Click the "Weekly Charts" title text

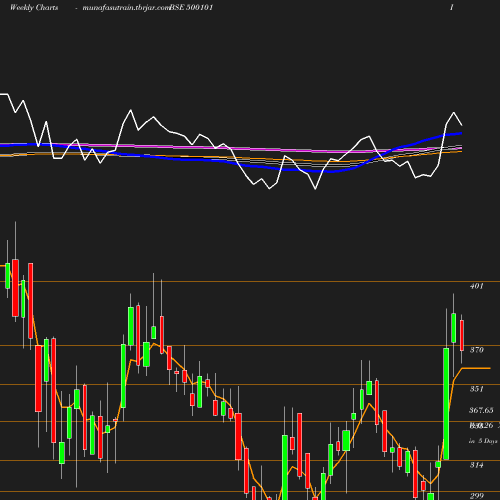coord(34,7)
